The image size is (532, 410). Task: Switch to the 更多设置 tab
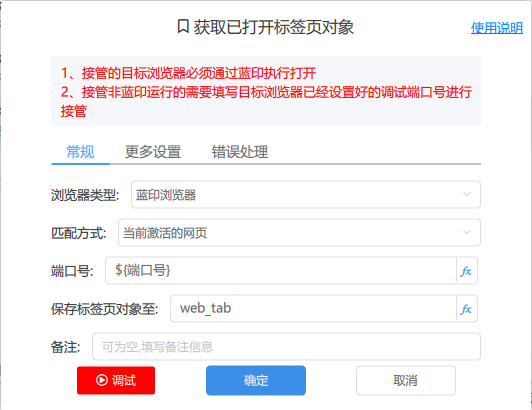(x=153, y=152)
